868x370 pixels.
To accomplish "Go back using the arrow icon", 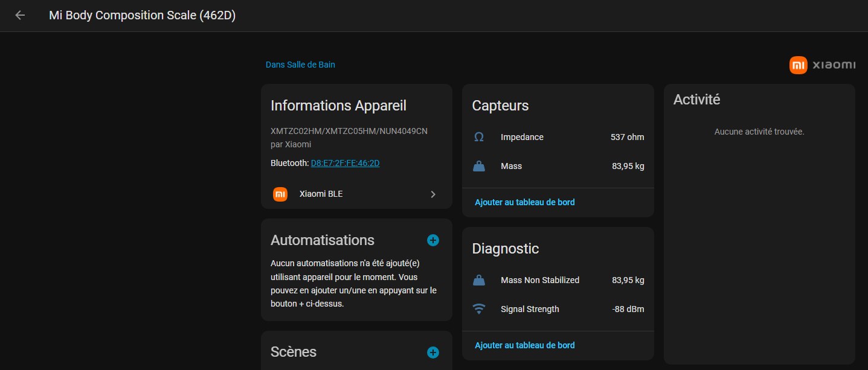I will tap(20, 16).
